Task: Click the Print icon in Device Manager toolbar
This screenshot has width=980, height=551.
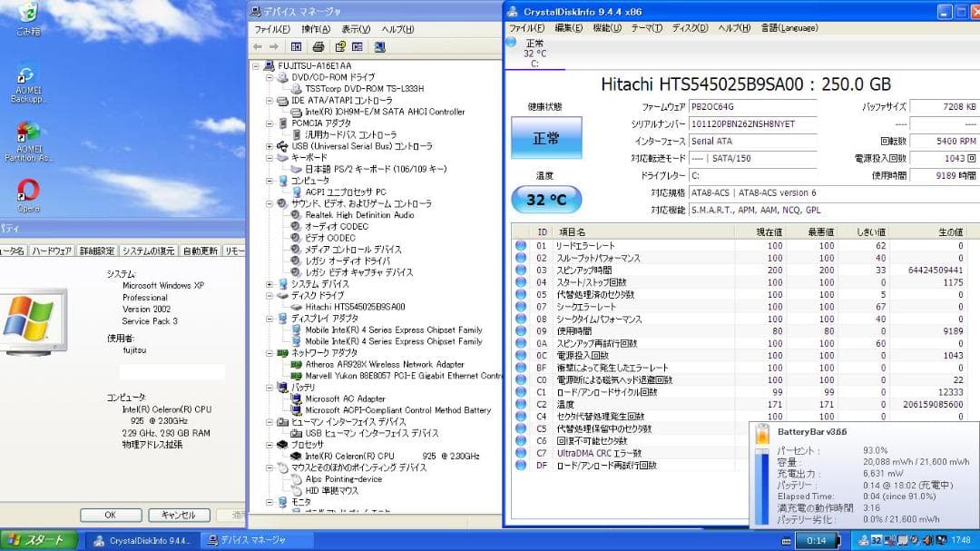Action: click(319, 46)
